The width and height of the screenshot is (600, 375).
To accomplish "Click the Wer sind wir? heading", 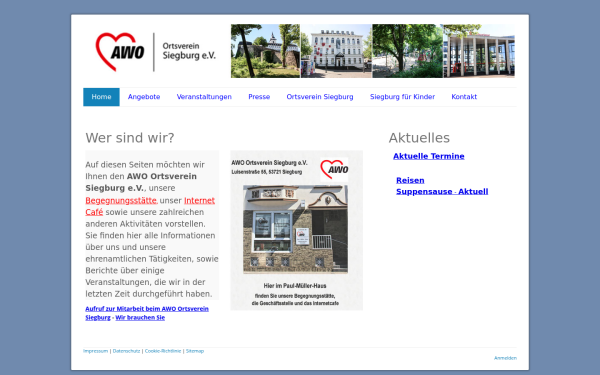I will tap(130, 138).
